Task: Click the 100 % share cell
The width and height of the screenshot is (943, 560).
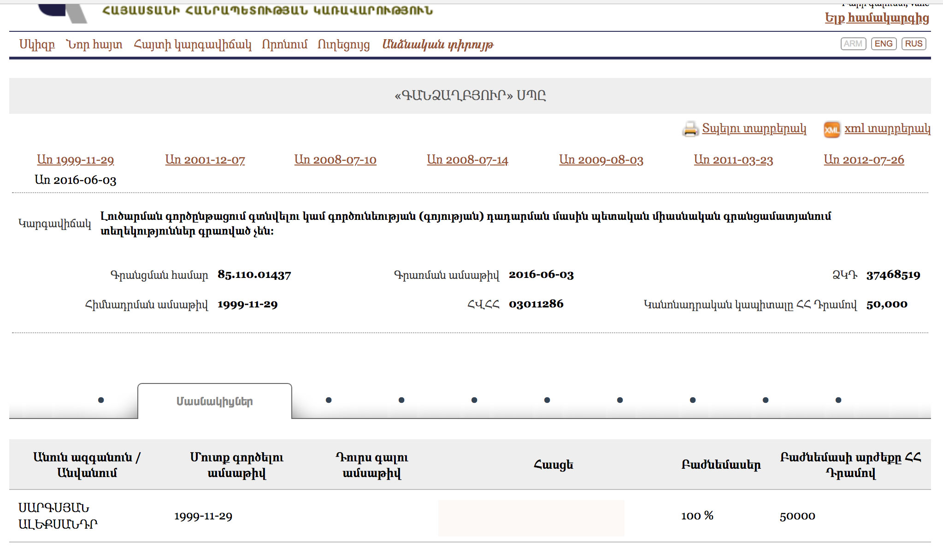Action: (697, 516)
